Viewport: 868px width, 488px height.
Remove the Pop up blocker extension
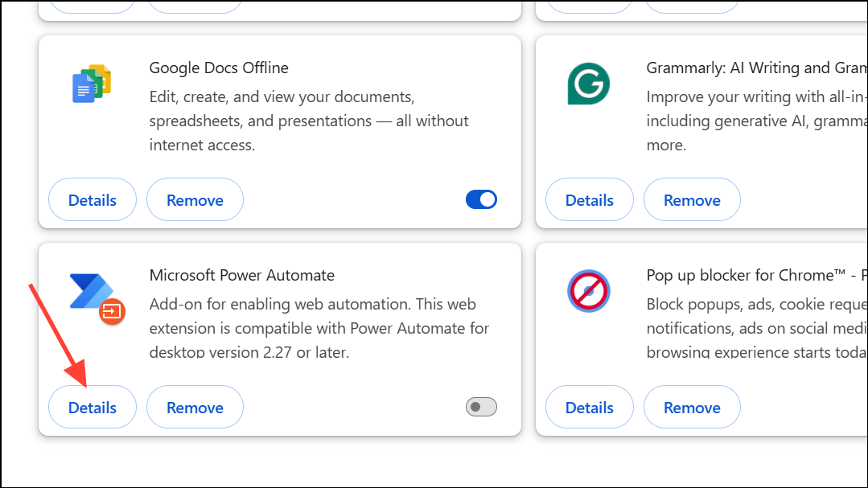(x=692, y=406)
